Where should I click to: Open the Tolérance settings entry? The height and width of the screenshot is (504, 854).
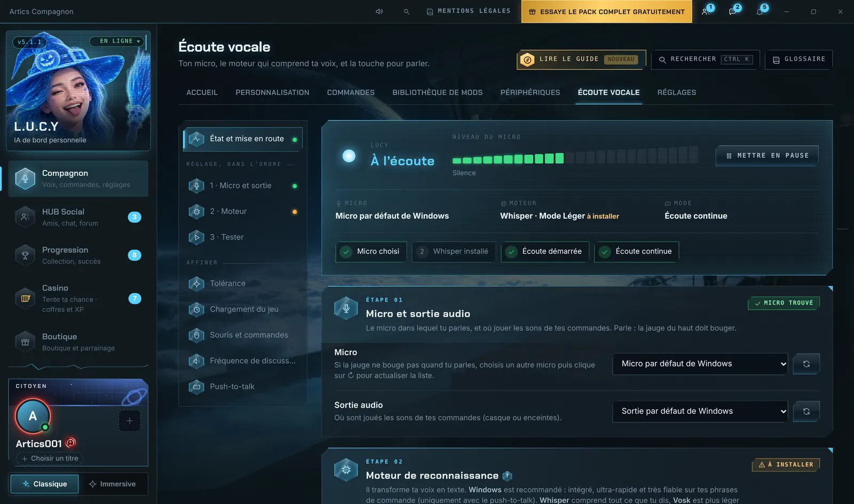click(x=243, y=284)
